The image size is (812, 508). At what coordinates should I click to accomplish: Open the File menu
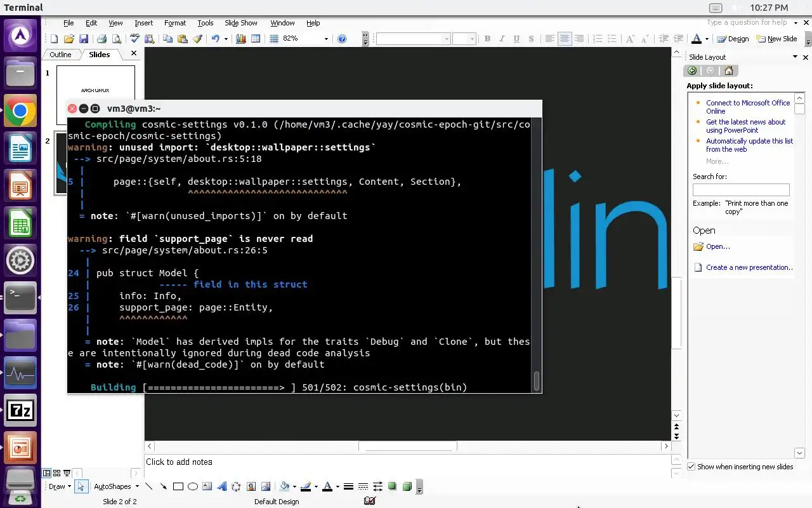click(69, 23)
